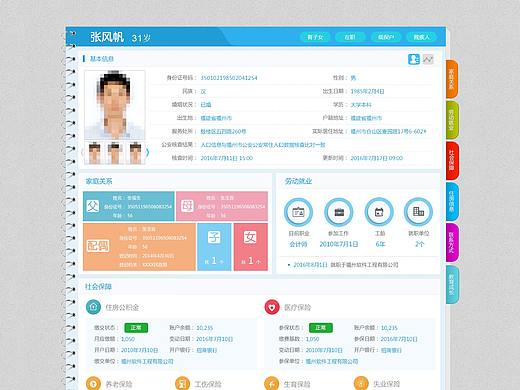The image size is (520, 390).
Task: Click the last header tag pill
Action: pos(421,37)
